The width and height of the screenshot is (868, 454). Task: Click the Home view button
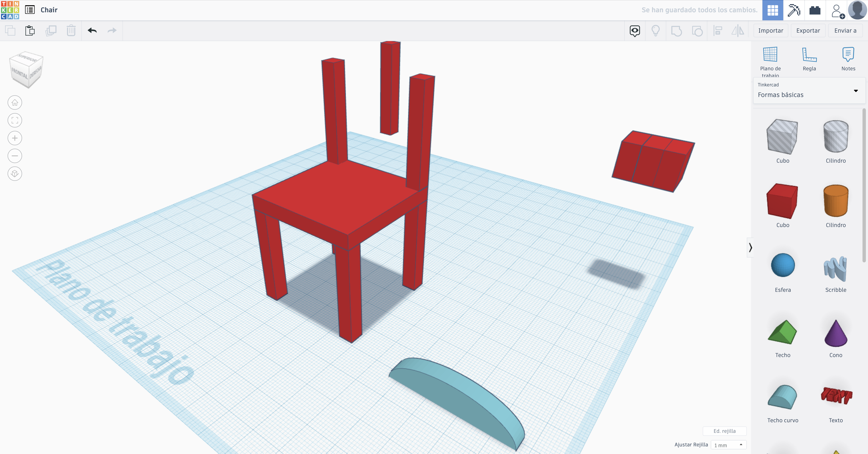click(x=15, y=102)
